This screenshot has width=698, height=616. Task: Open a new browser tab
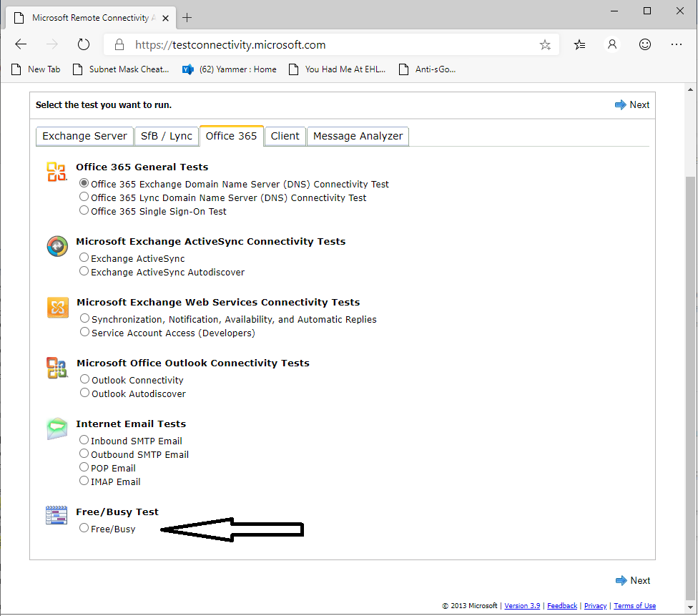click(187, 17)
